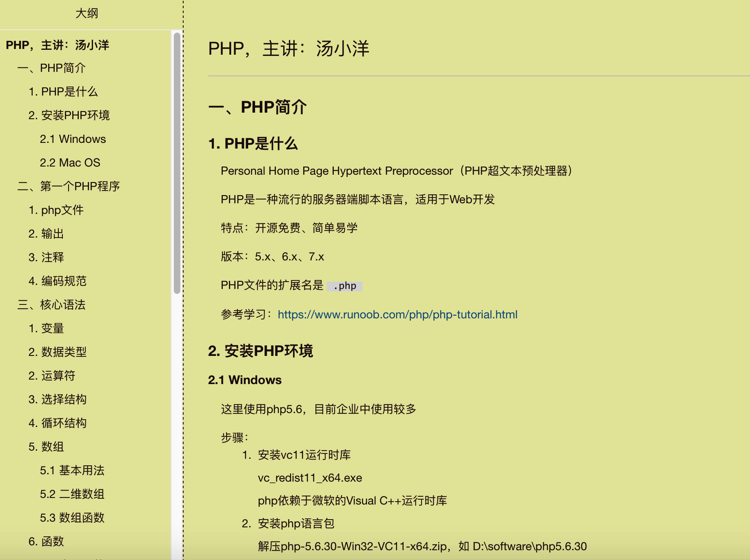Click the filename 'vc_redist11_x64.exe'

pos(310,478)
